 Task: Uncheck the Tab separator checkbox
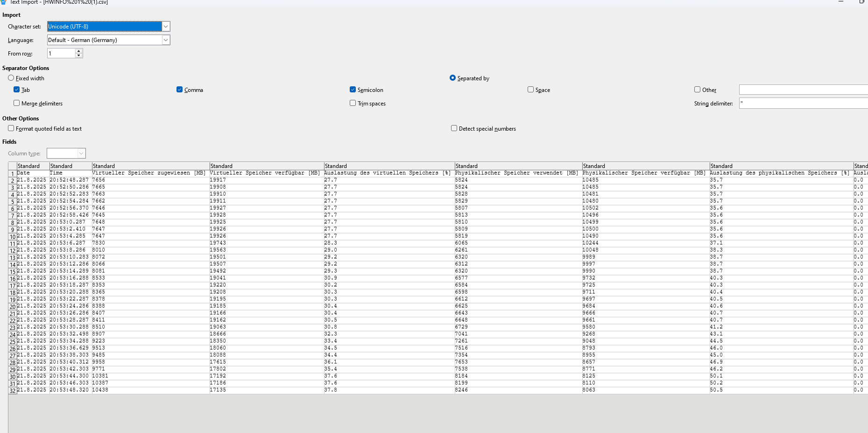click(x=17, y=90)
